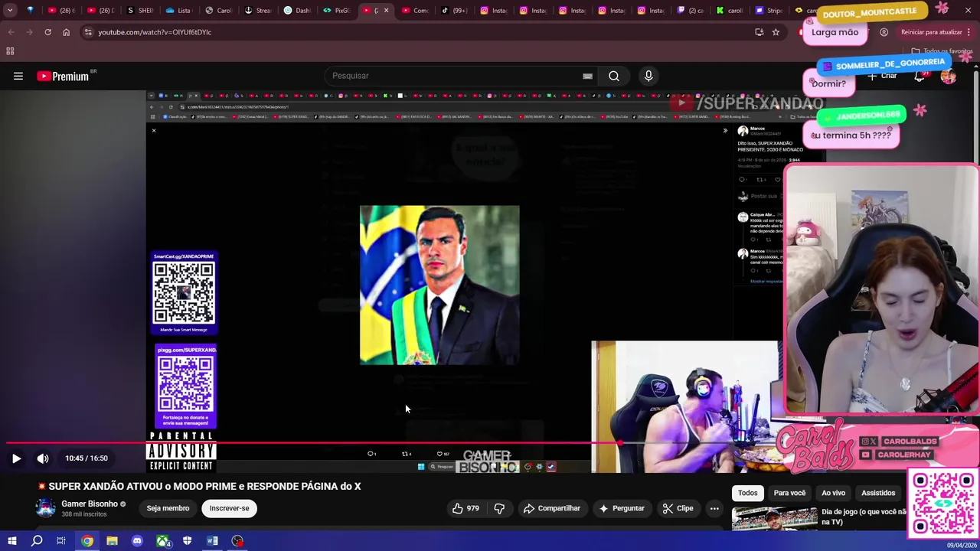Select the Para você filter chip

tap(789, 493)
